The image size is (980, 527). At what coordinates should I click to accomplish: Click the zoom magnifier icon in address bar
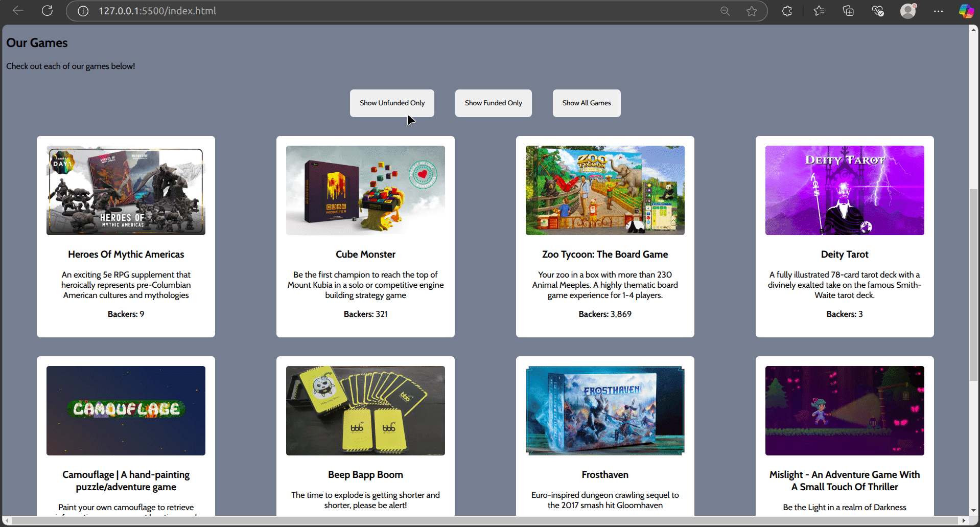(x=725, y=11)
